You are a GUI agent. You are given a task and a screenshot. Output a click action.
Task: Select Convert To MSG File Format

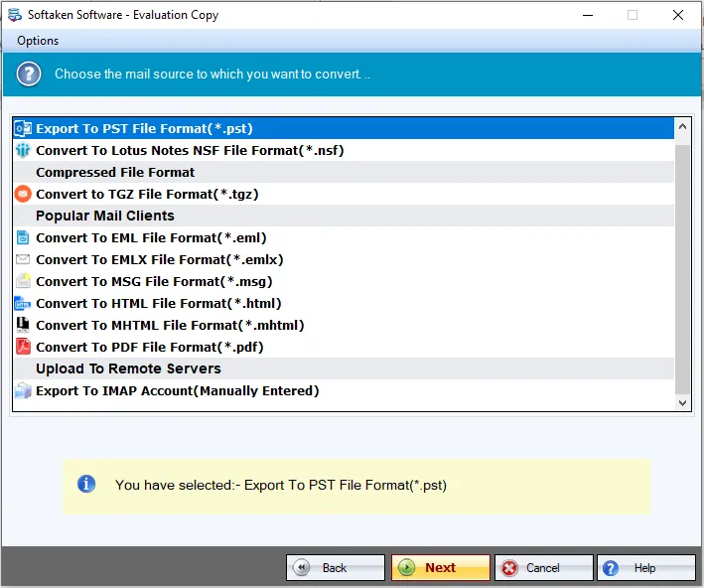click(344, 281)
